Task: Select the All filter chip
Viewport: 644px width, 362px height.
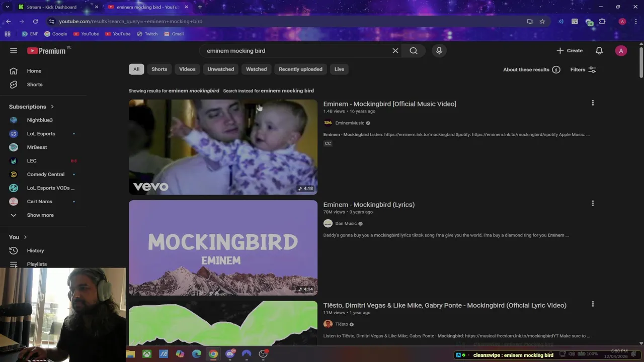Action: 136,69
